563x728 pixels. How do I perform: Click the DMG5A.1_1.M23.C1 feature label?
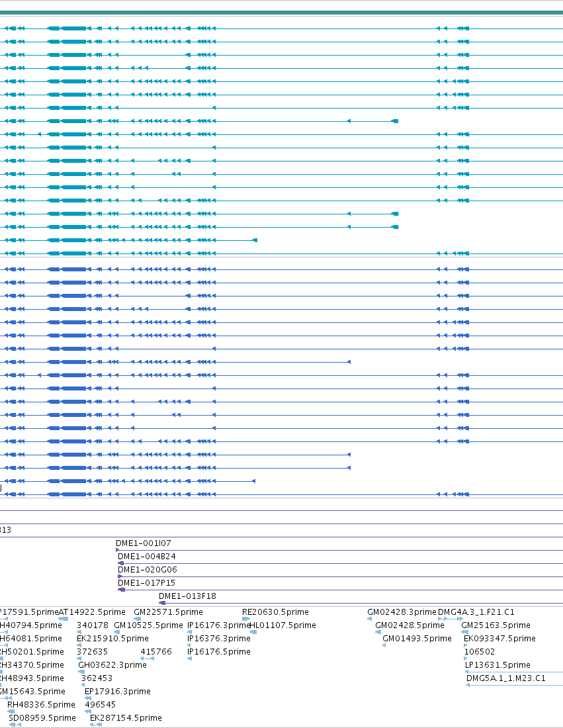(506, 678)
